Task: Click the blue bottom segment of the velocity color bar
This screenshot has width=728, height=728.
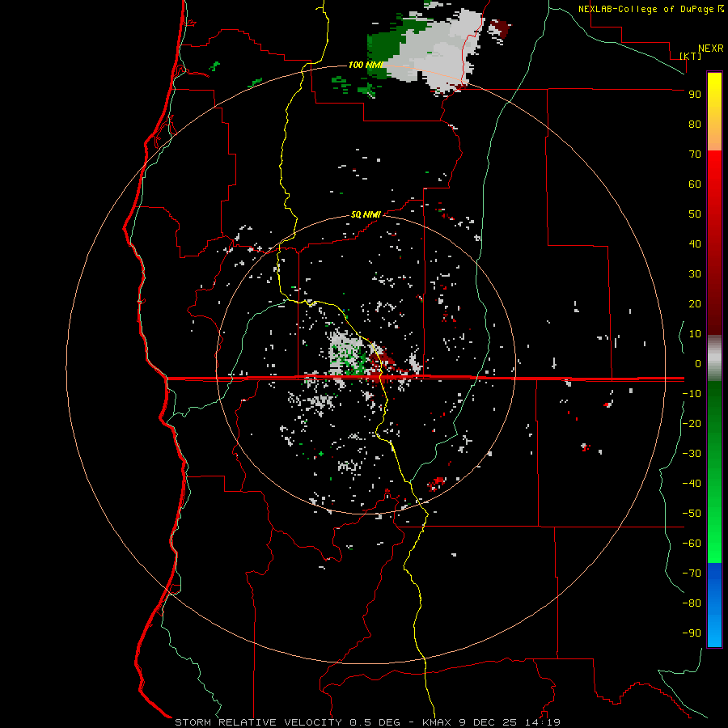Action: coord(714,605)
